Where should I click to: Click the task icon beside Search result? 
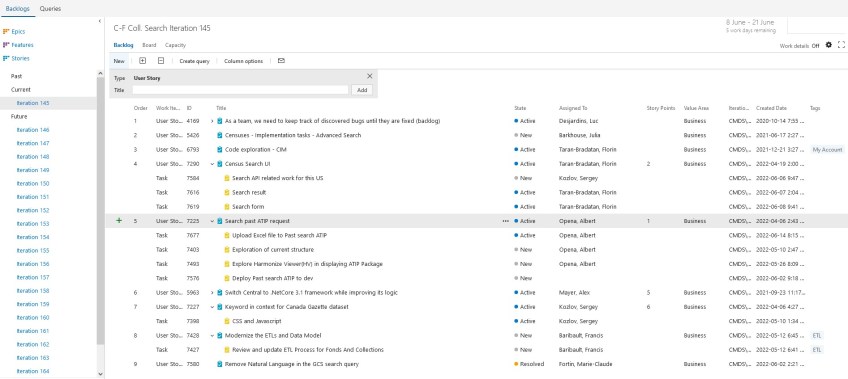227,192
